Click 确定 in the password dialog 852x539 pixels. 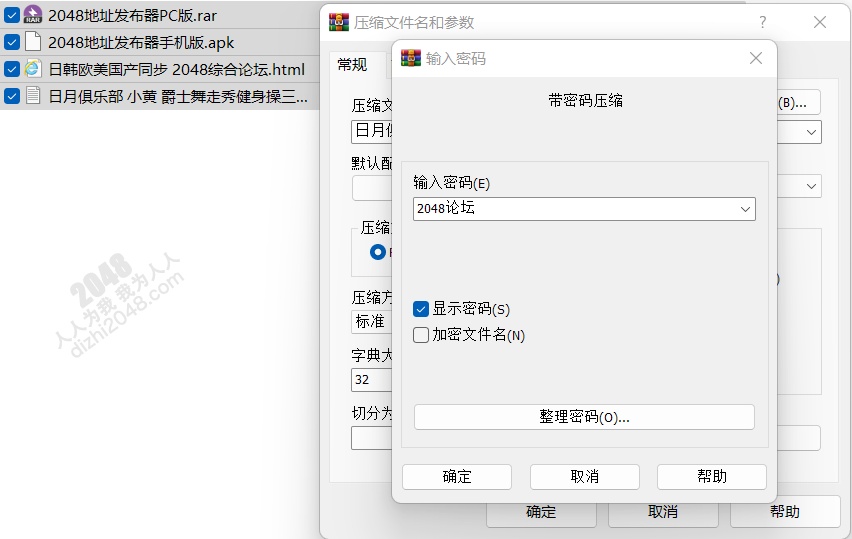click(457, 477)
